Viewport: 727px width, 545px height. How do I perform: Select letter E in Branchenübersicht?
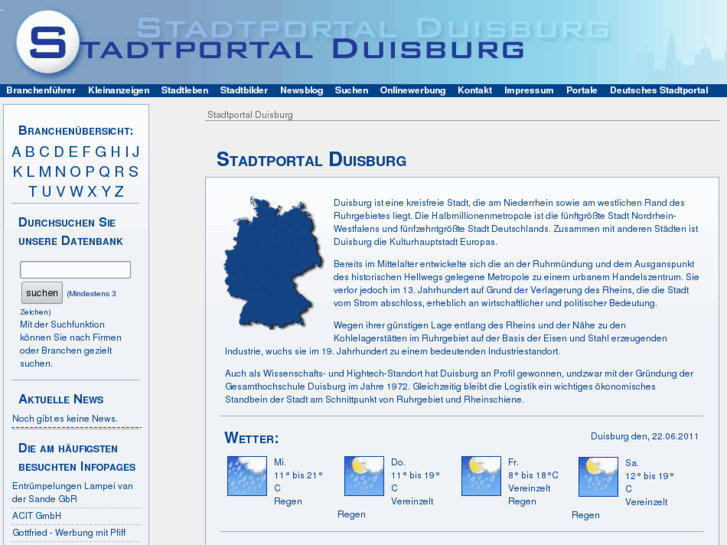73,152
